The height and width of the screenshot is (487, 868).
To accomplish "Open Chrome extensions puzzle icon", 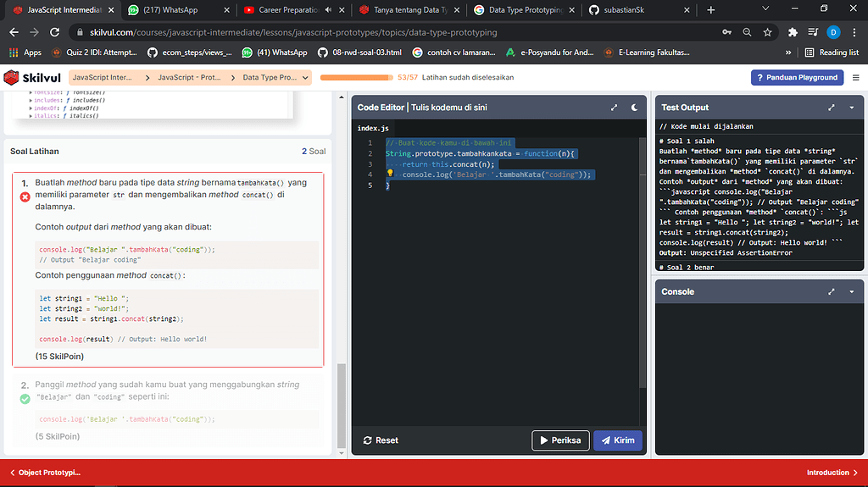I will (793, 32).
